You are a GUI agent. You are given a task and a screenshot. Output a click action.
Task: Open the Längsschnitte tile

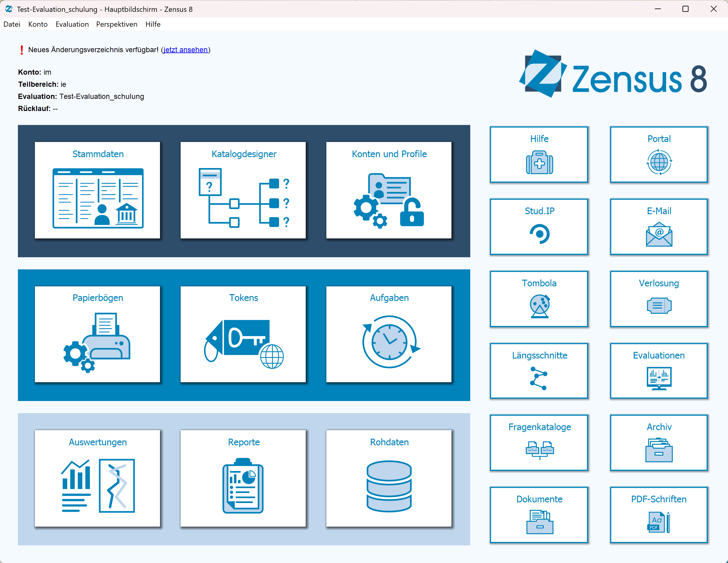click(539, 371)
